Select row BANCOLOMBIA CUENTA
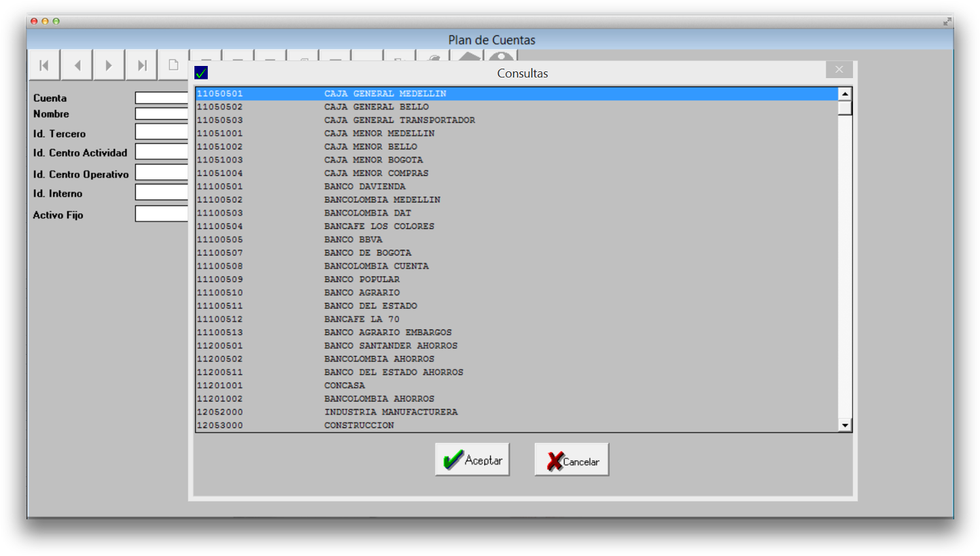This screenshot has height=556, width=980. 517,266
